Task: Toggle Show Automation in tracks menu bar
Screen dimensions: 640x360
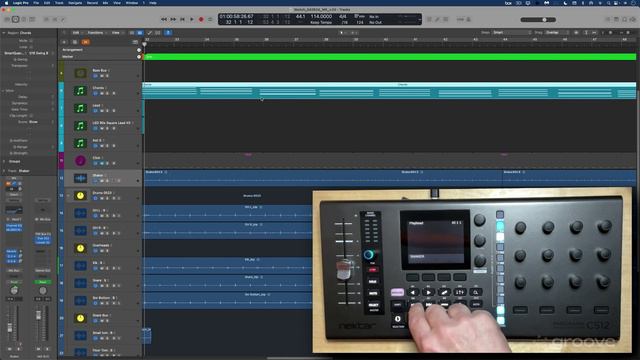Action: tap(150, 33)
